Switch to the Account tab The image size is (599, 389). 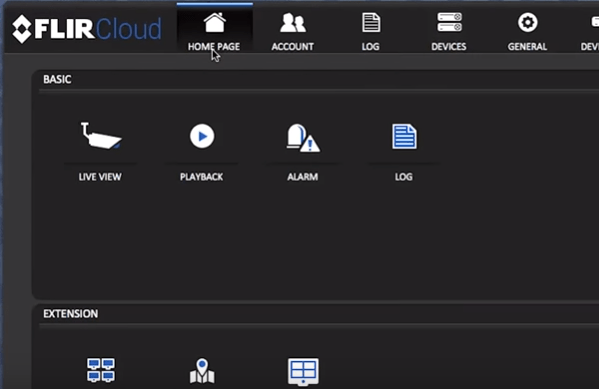(x=293, y=31)
